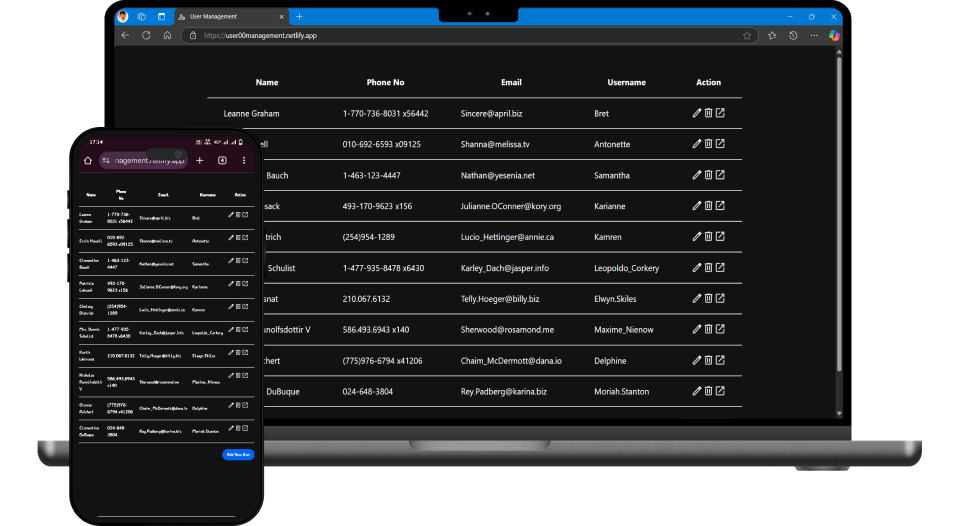This screenshot has height=526, width=960.
Task: Delete row with phone (254)954-1289
Action: pos(708,236)
